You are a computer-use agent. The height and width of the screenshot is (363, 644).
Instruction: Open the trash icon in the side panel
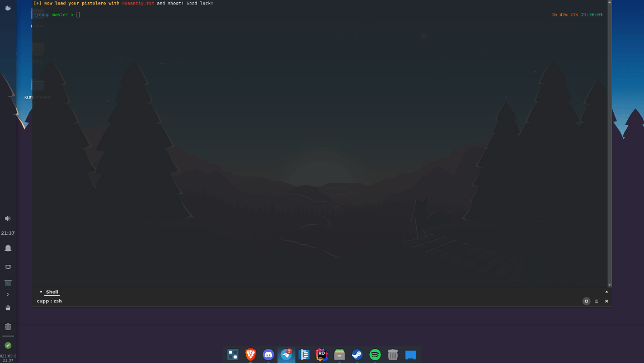(x=8, y=327)
